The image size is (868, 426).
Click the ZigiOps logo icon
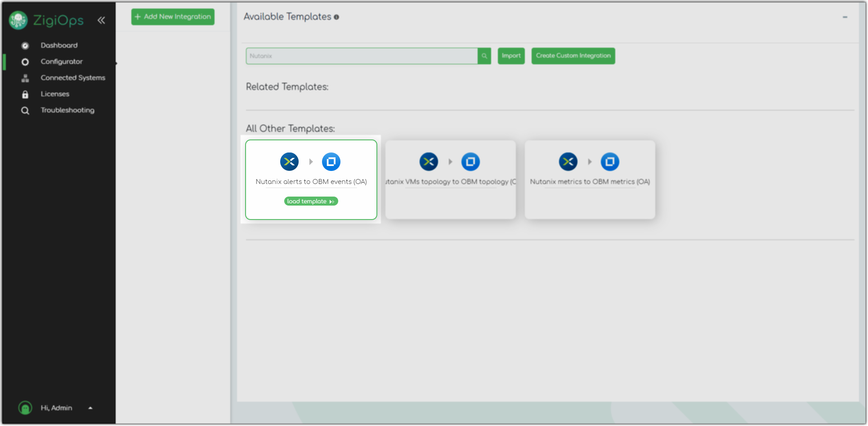coord(18,20)
